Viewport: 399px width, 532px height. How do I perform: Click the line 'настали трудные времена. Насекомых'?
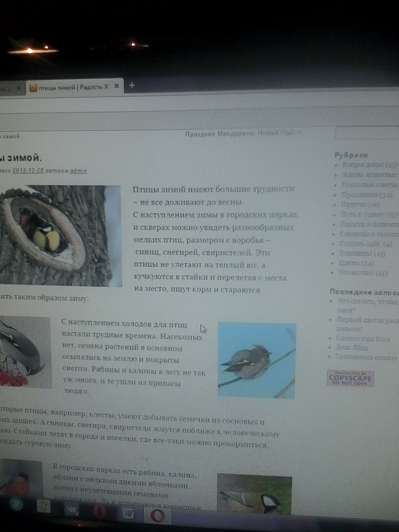tap(132, 336)
